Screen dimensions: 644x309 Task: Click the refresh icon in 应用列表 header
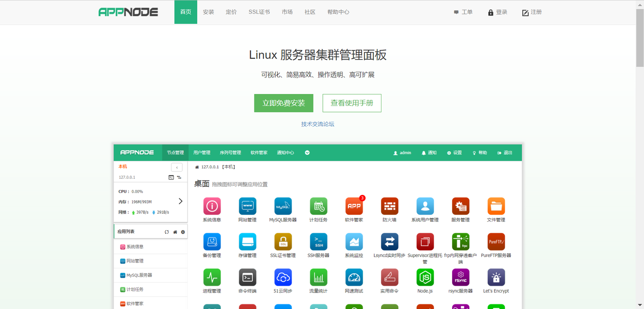click(167, 232)
